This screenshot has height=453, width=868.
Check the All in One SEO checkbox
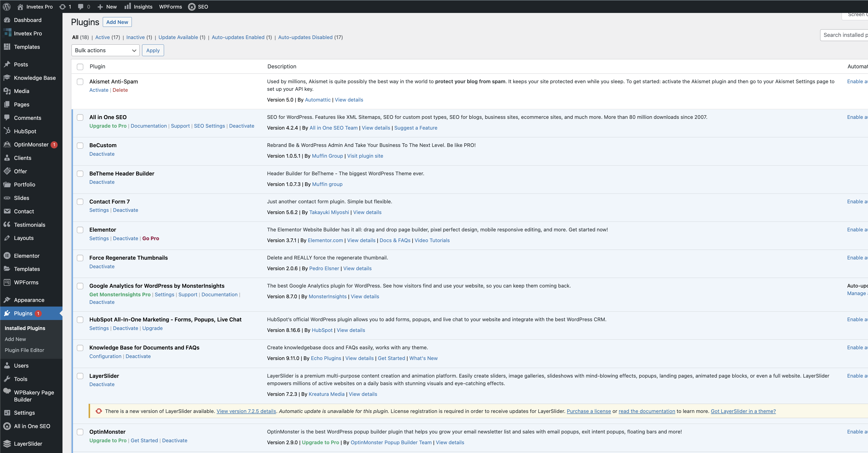pos(80,117)
